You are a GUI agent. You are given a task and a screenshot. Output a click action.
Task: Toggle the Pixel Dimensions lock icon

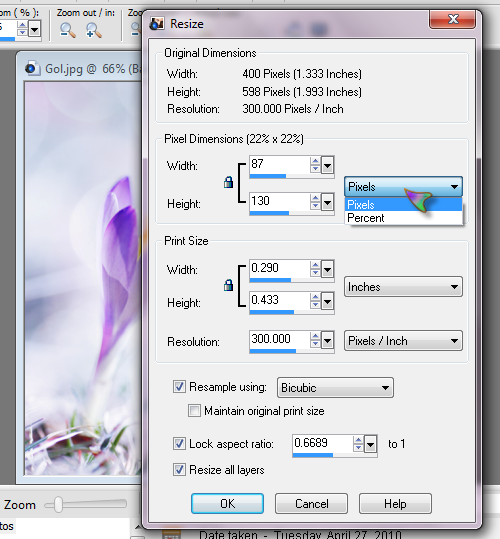pos(228,183)
